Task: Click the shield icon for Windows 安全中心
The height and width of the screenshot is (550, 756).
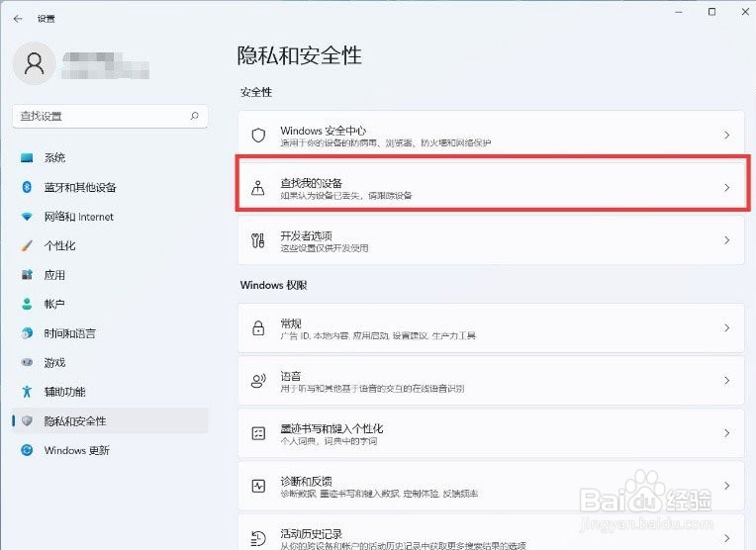Action: 258,135
